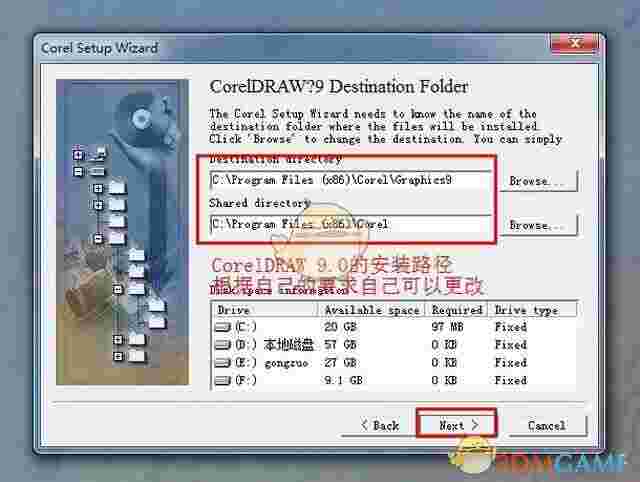Edit the Destination directory path field
The image size is (640, 482).
(x=350, y=180)
